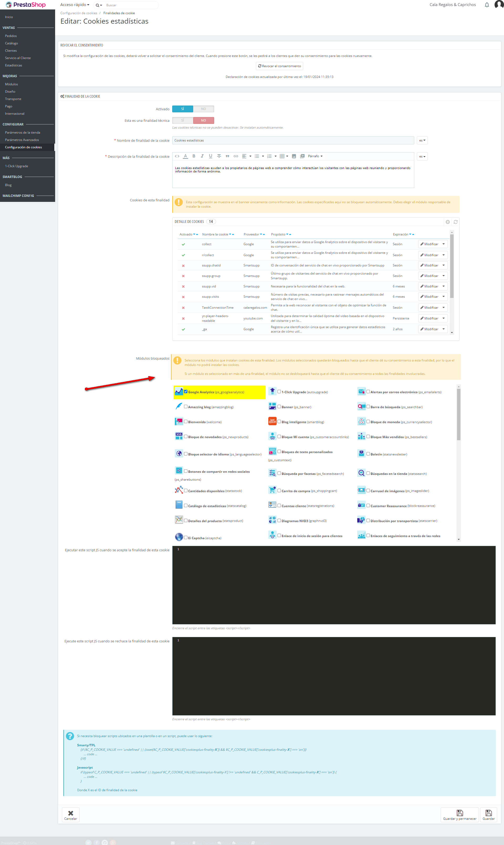Focus the Nombre de finalidad input field
The height and width of the screenshot is (845, 504).
(x=293, y=141)
